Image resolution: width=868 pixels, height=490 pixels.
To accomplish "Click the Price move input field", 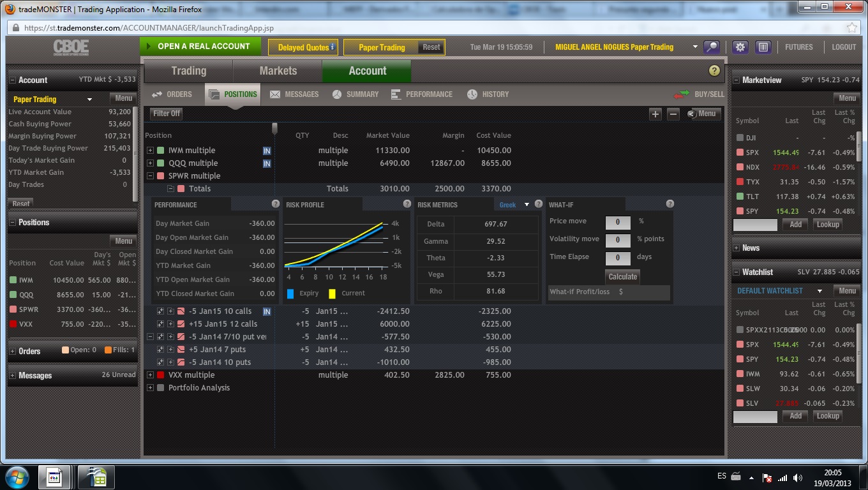I will (x=618, y=222).
